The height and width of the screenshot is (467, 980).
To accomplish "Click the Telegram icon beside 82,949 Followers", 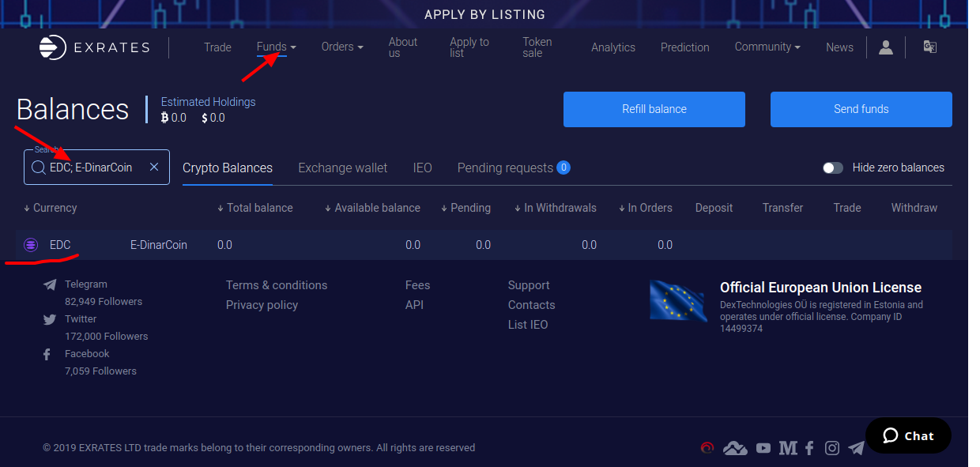I will point(50,284).
